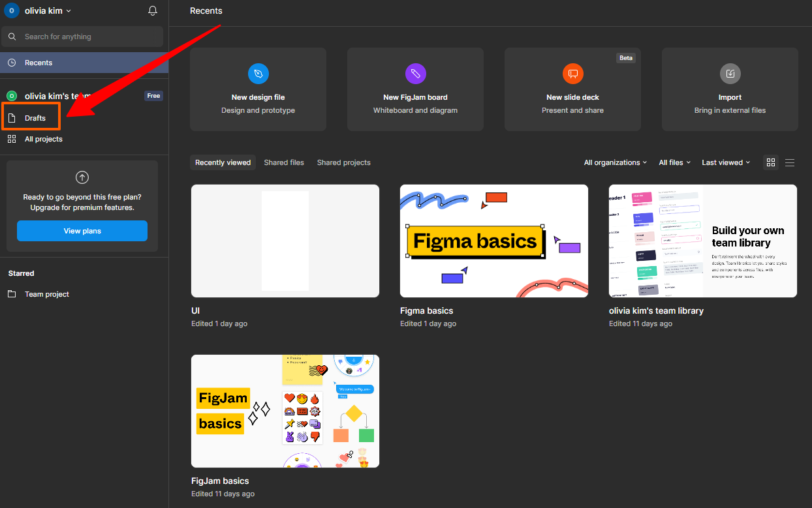Switch to the Shared projects tab

343,162
